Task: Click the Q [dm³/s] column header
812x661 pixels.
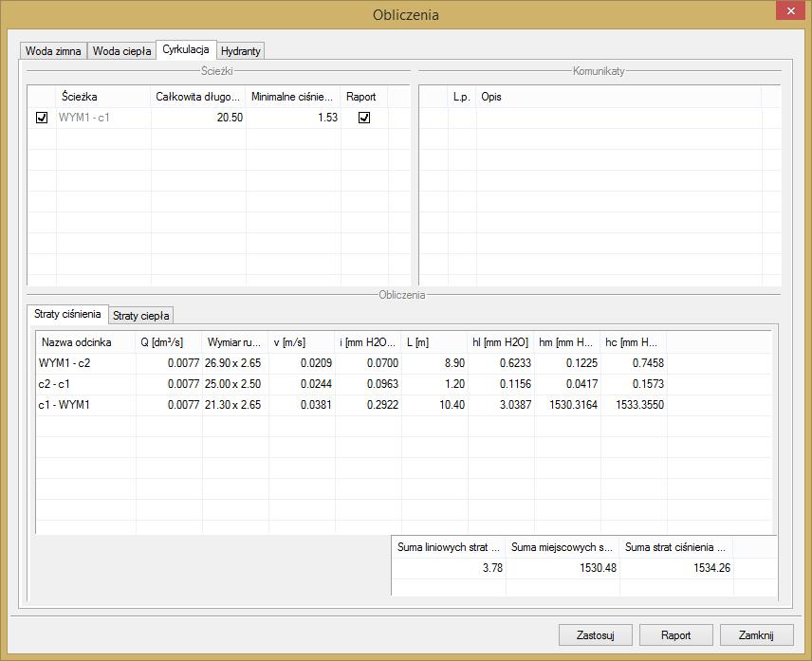Action: pyautogui.click(x=169, y=342)
